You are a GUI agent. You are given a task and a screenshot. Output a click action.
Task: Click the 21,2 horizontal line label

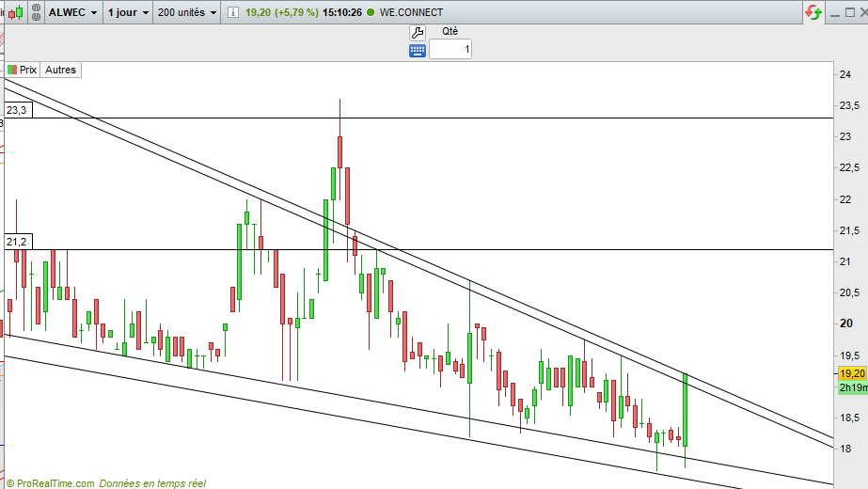(x=18, y=242)
